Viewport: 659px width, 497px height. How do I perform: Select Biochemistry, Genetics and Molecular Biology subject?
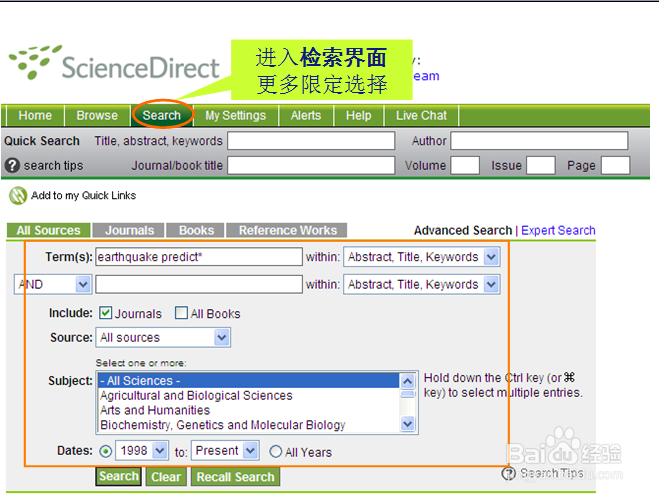click(x=249, y=425)
